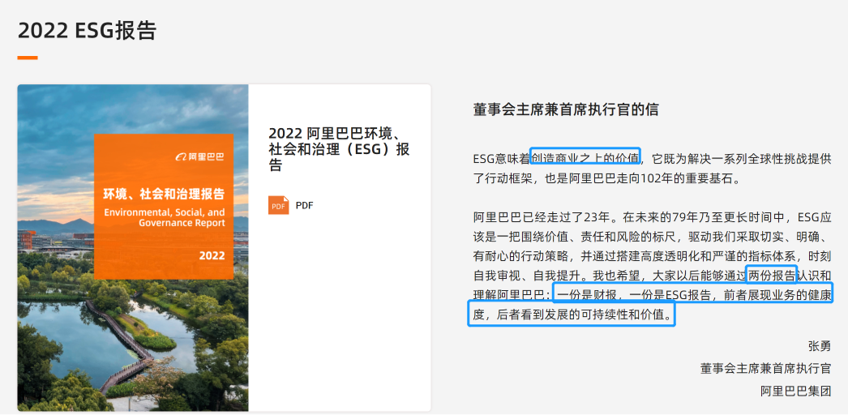848x415 pixels.
Task: Select the Alibaba logo on the report cover
Action: (200, 157)
